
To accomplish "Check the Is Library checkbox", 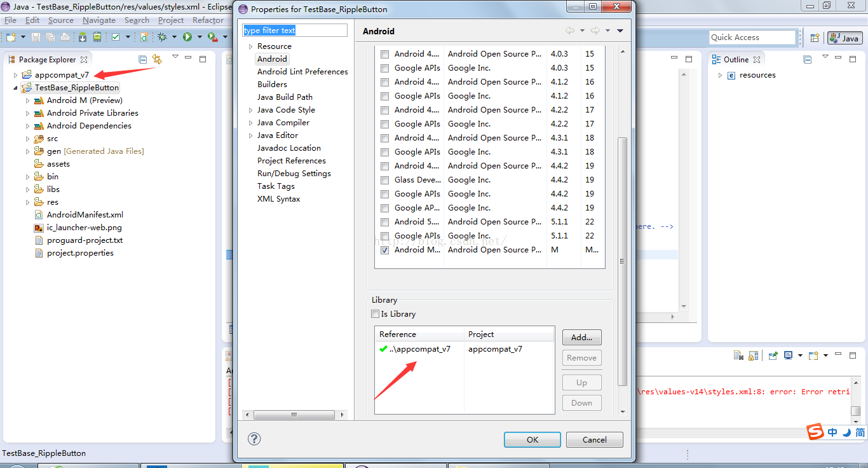I will pyautogui.click(x=375, y=314).
